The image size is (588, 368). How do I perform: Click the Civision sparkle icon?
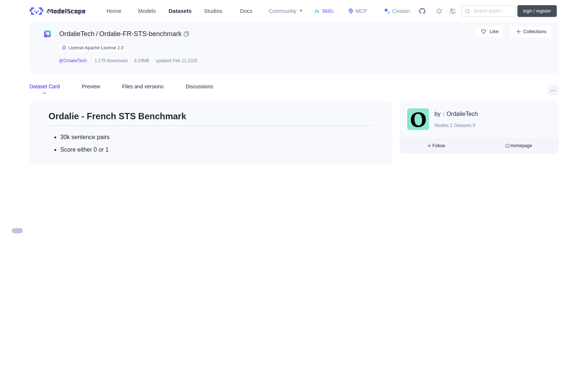[x=387, y=11]
